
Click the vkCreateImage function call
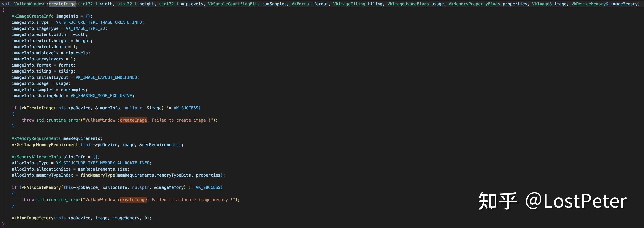37,108
